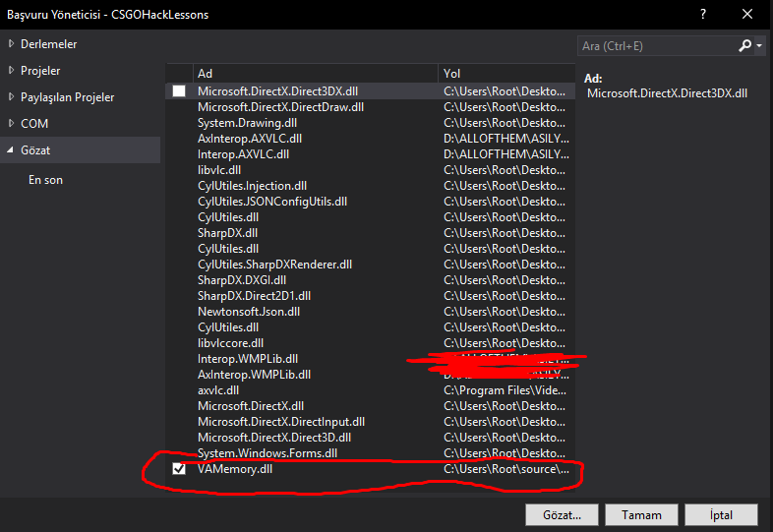Select the Interop.AXVLC.dll row
The image size is (773, 532).
pos(370,154)
